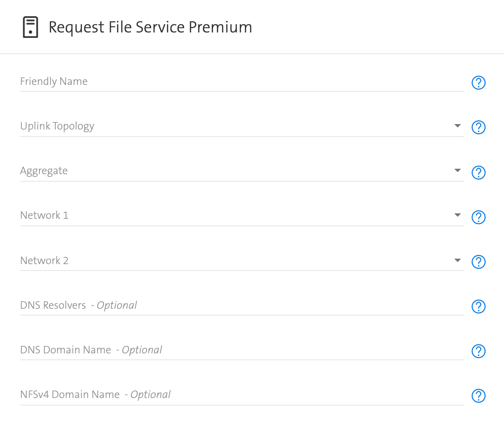Click the NFSv4 Domain Name input field
Screen dimensions: 504x421
point(242,395)
